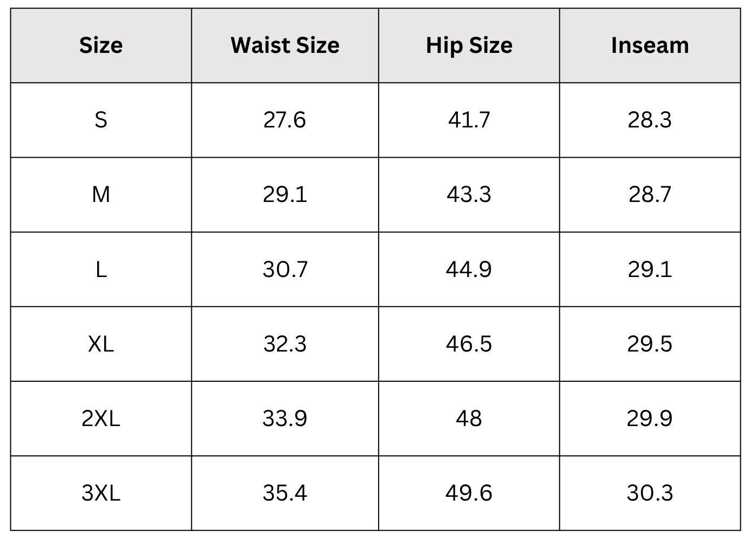Click the Hip Size column header
This screenshot has width=756, height=540.
click(469, 45)
